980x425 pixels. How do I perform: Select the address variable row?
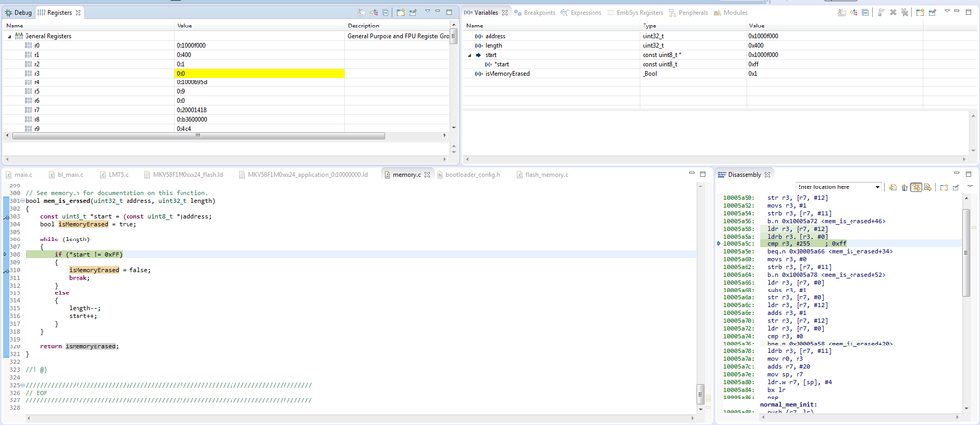(x=719, y=37)
